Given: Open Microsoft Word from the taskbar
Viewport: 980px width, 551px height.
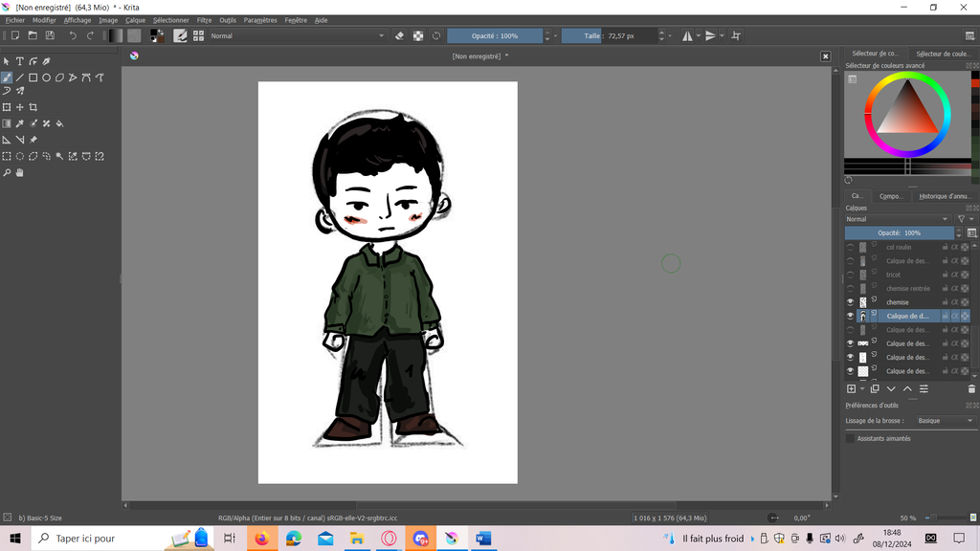Looking at the screenshot, I should tap(483, 539).
